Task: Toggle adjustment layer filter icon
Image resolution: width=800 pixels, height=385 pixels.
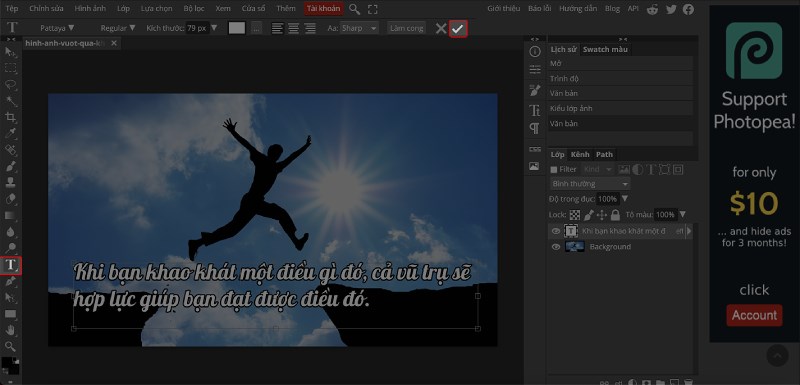Action: pos(638,169)
